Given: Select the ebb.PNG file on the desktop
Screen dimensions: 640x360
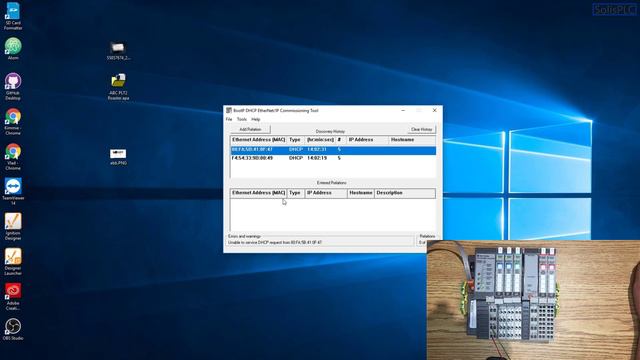Looking at the screenshot, I should coord(118,157).
